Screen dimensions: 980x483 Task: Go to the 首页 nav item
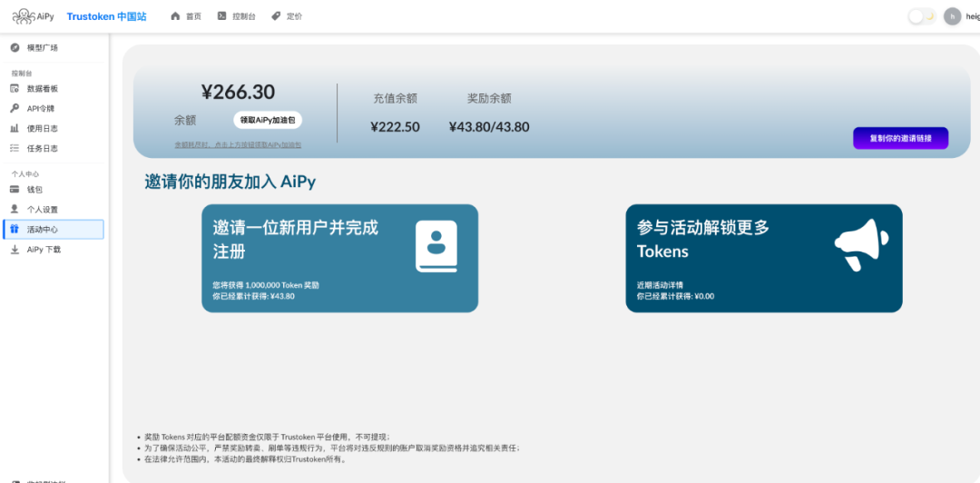coord(193,17)
